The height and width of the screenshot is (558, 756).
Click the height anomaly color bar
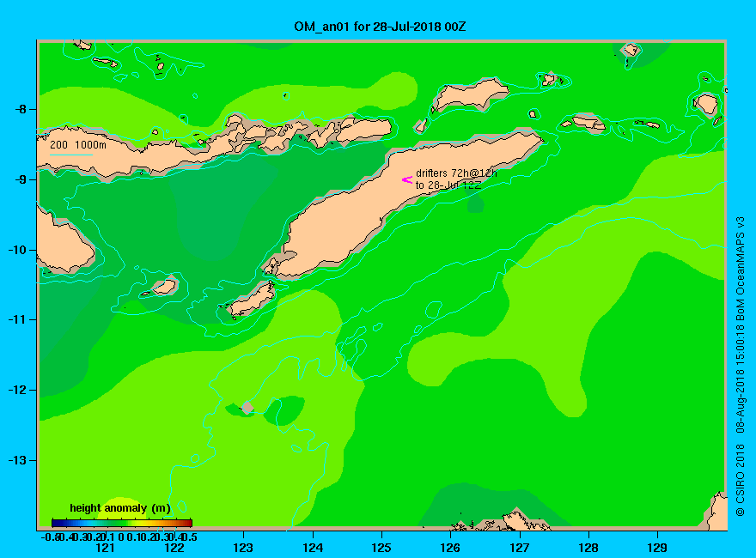(x=122, y=523)
